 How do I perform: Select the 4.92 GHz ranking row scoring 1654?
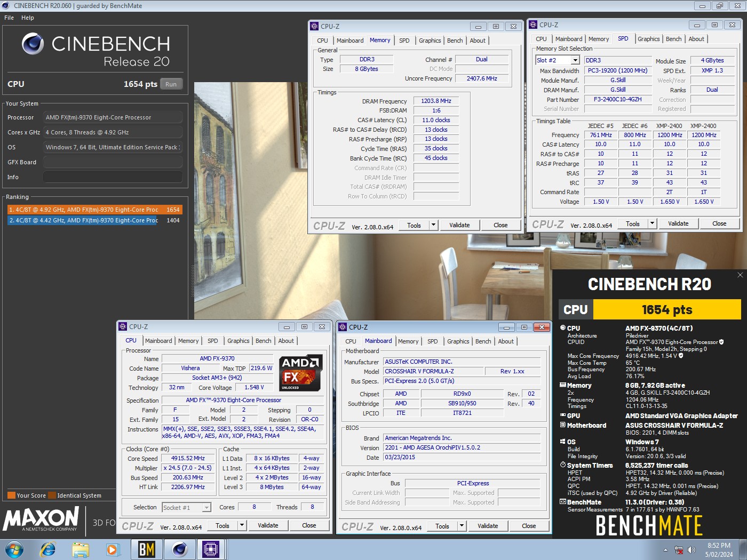(94, 210)
